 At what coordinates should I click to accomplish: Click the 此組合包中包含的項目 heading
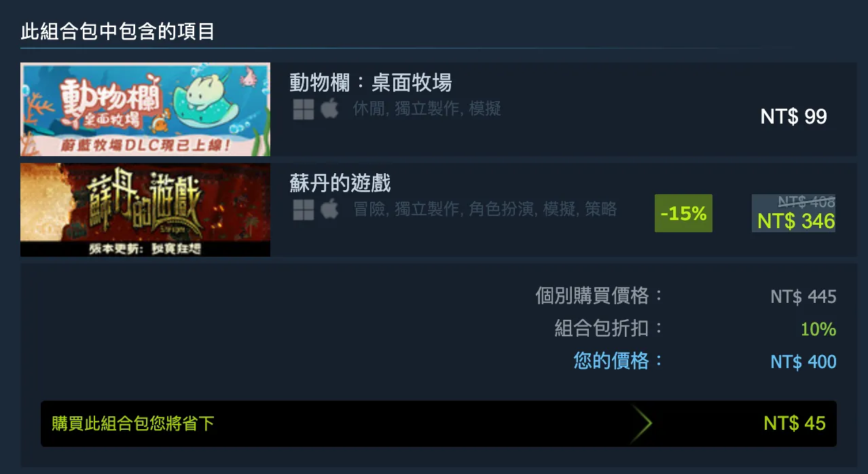118,32
